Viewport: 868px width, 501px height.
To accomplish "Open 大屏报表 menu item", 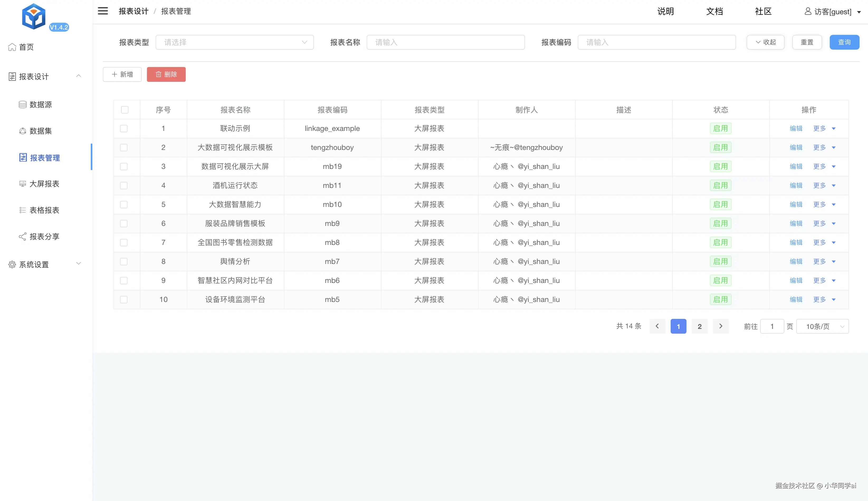I will pos(44,184).
